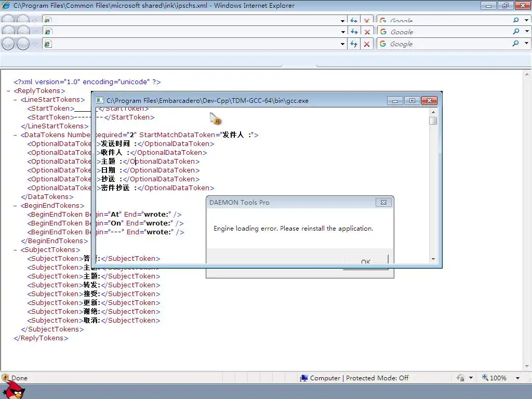Close the gcc.exe window
This screenshot has height=399, width=532.
(429, 101)
